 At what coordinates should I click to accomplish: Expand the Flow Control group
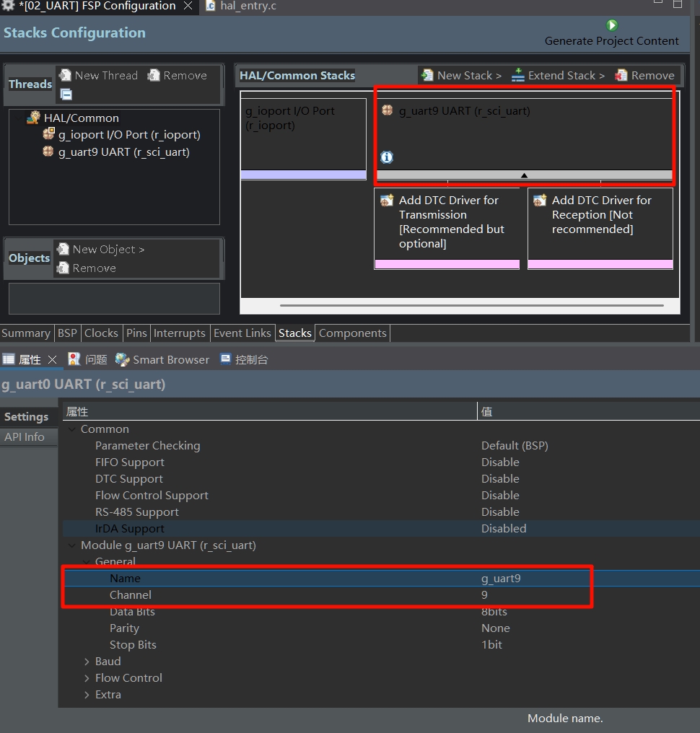[87, 678]
